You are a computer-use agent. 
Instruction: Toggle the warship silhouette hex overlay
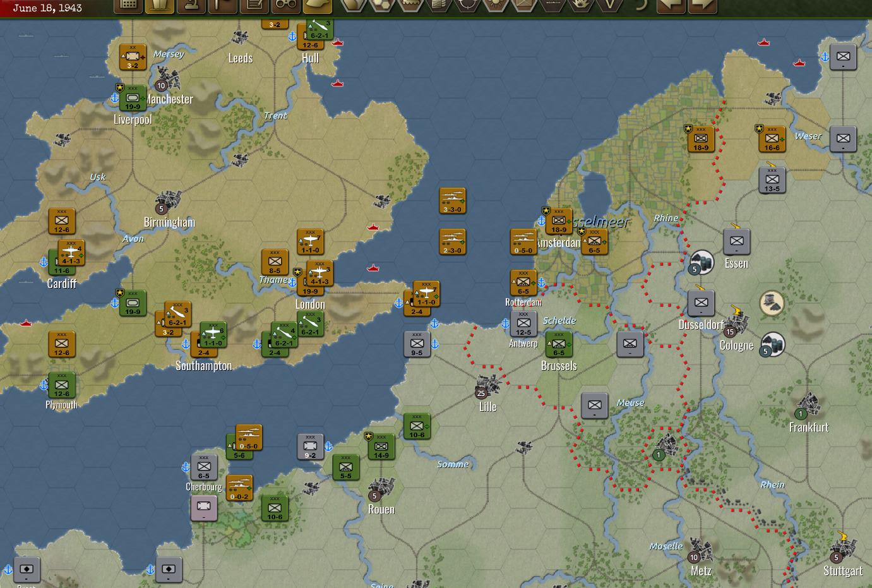[552, 6]
